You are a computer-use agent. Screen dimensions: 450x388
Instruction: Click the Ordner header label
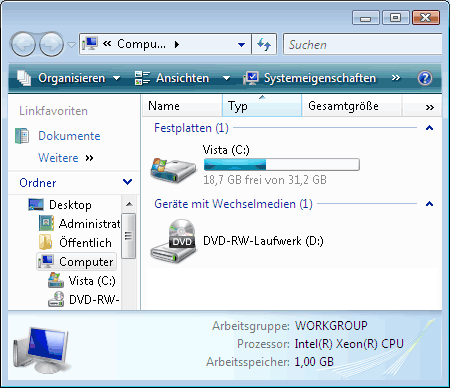point(38,183)
